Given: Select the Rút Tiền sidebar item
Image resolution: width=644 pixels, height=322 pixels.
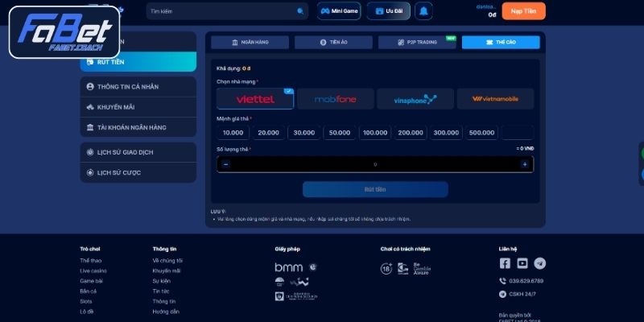Looking at the screenshot, I should coord(138,62).
